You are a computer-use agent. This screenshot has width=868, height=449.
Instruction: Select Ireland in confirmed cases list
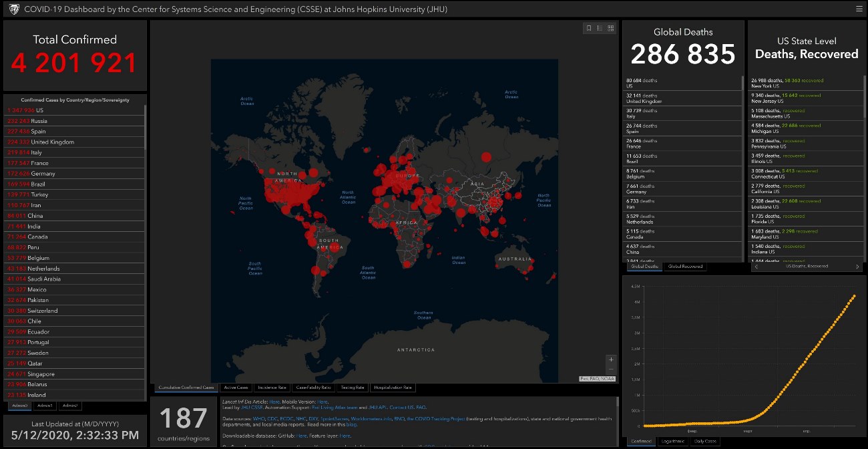[73, 395]
